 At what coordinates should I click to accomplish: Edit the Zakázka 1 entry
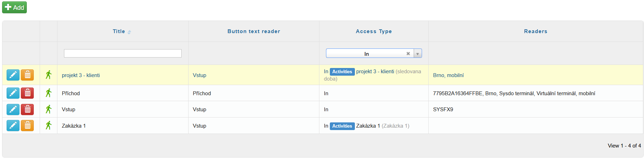click(x=13, y=126)
